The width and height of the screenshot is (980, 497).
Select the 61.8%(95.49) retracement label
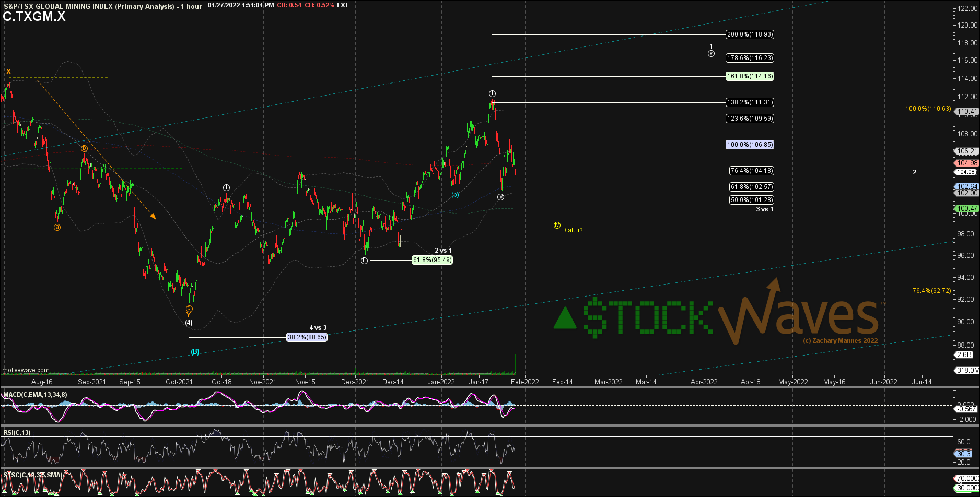(432, 260)
